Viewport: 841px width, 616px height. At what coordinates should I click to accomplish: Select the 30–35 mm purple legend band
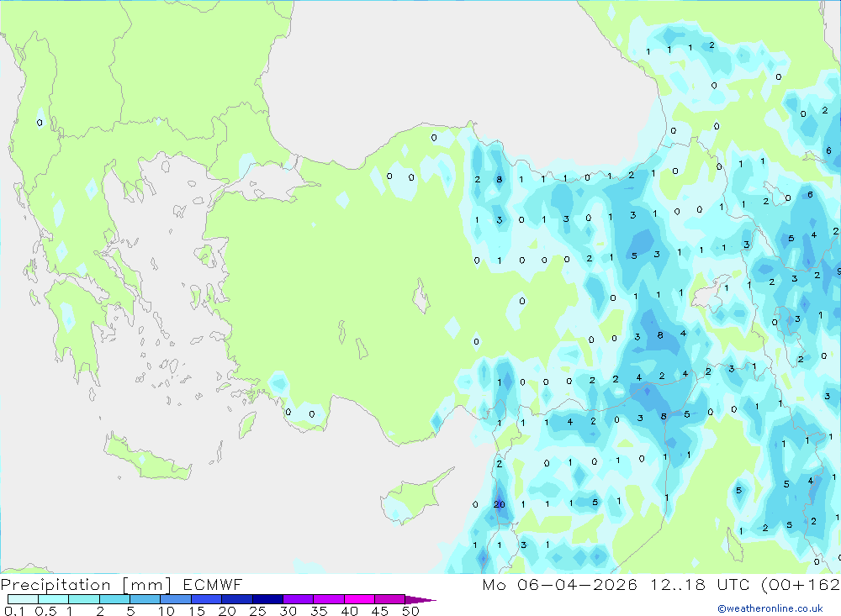click(298, 599)
